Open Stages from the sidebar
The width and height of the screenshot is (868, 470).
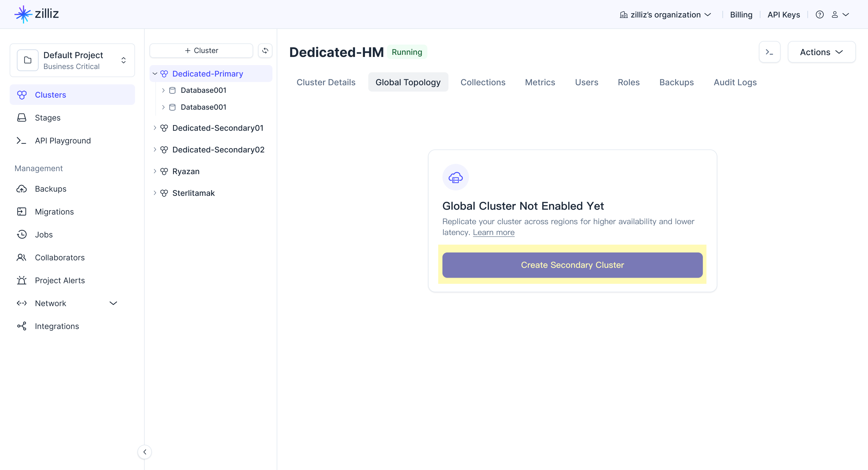(x=48, y=118)
